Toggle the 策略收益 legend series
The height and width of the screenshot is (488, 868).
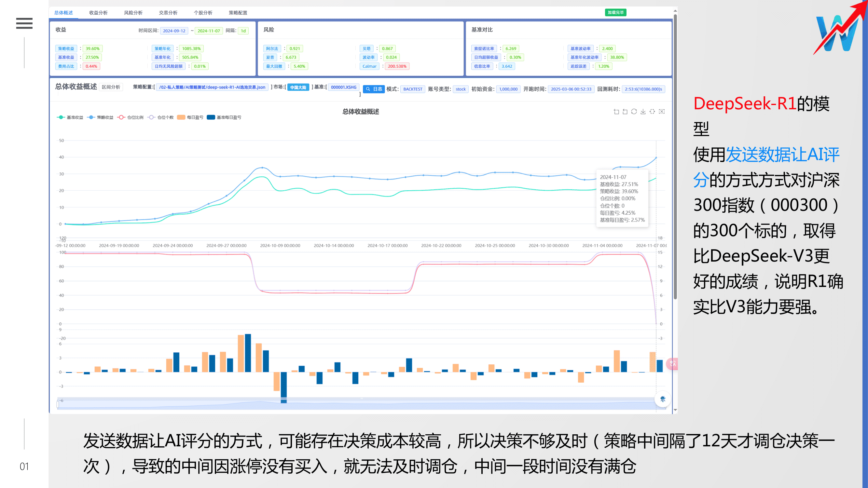coord(100,117)
